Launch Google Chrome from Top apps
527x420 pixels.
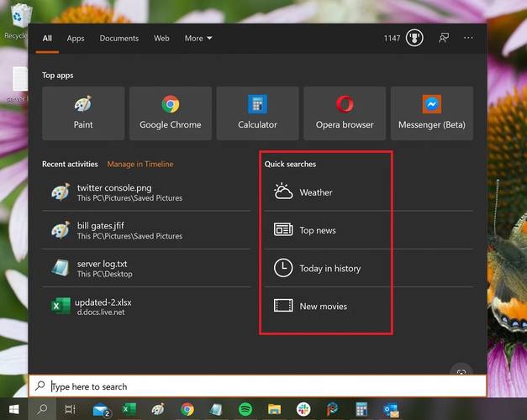pos(171,113)
